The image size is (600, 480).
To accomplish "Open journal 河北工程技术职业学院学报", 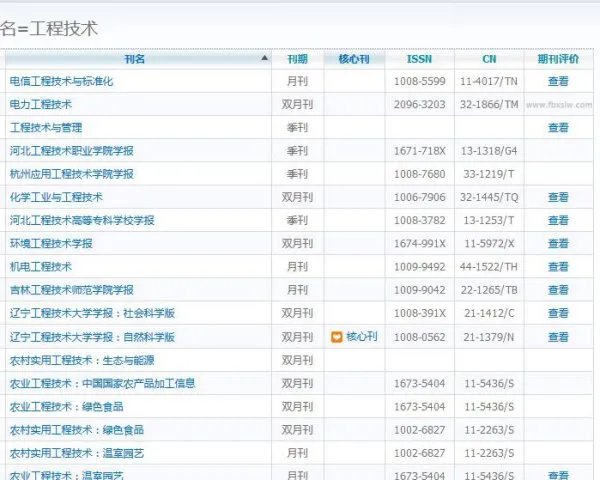I will tap(72, 151).
